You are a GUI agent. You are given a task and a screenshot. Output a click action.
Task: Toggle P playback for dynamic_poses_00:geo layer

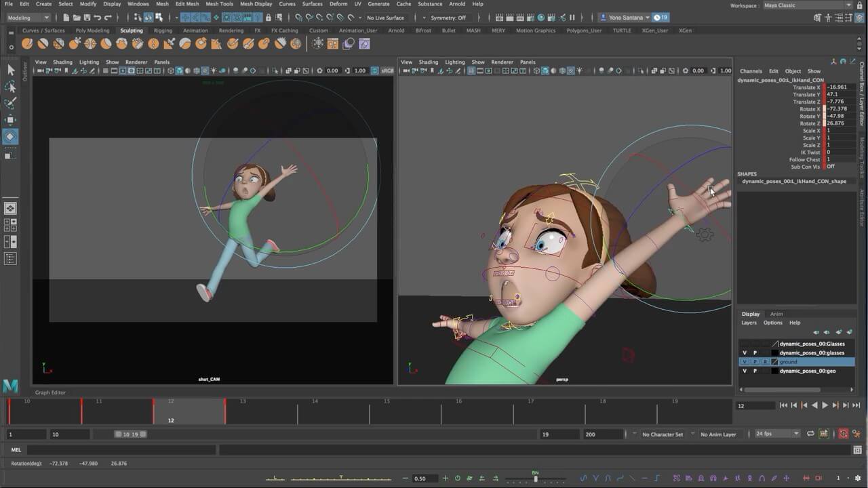(755, 371)
